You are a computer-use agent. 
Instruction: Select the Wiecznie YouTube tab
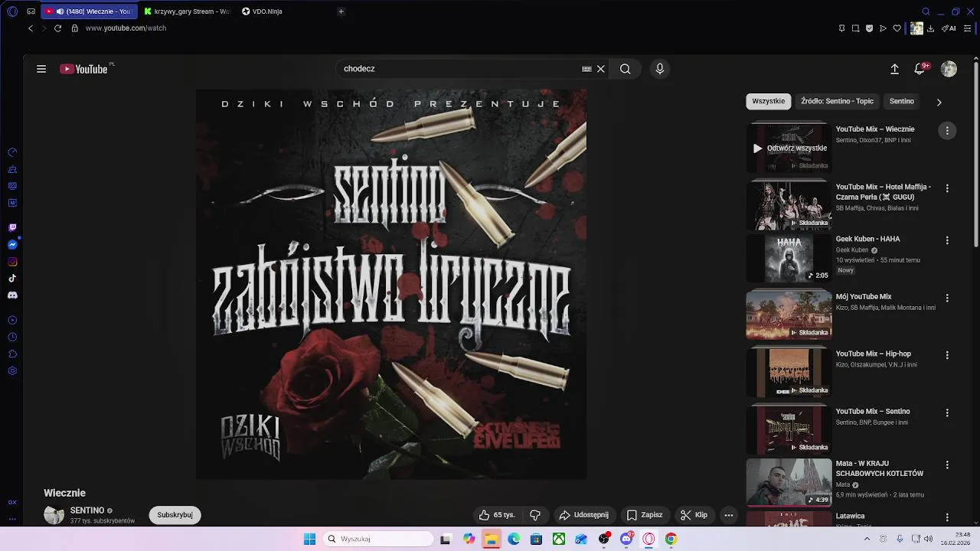click(x=89, y=11)
